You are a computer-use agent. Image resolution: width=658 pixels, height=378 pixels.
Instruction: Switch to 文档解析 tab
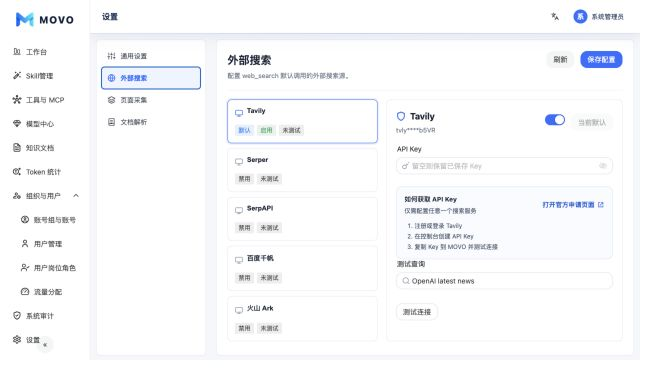click(151, 122)
